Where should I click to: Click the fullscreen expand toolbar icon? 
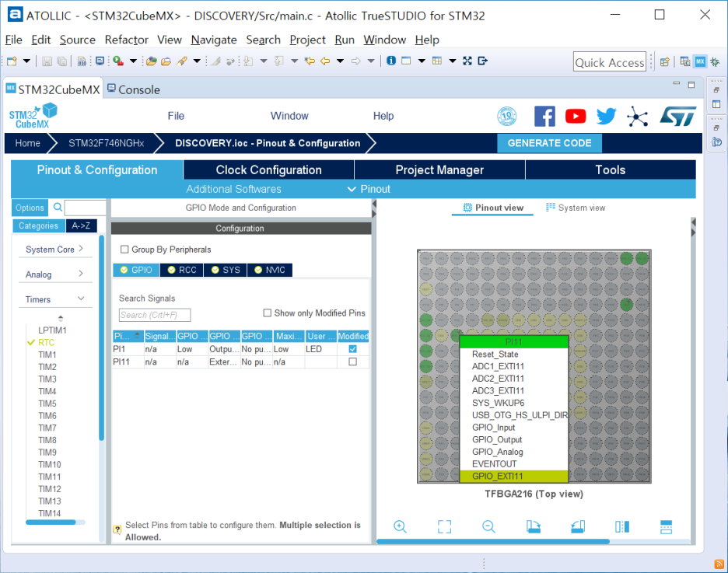pyautogui.click(x=467, y=61)
